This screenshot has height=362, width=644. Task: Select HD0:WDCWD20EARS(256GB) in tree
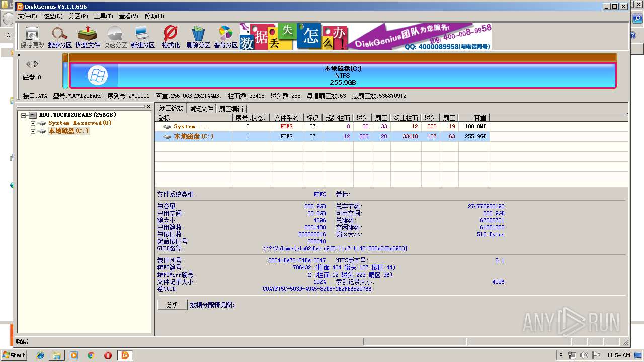[x=77, y=115]
